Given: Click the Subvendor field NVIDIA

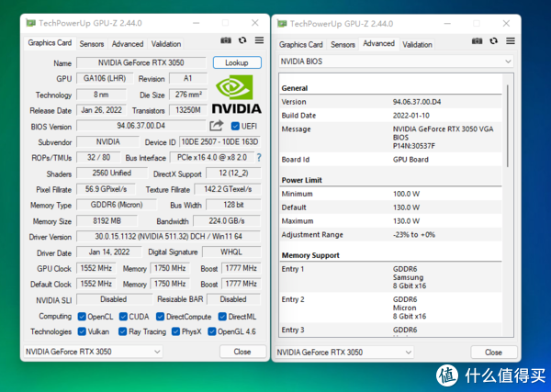Looking at the screenshot, I should coord(107,141).
